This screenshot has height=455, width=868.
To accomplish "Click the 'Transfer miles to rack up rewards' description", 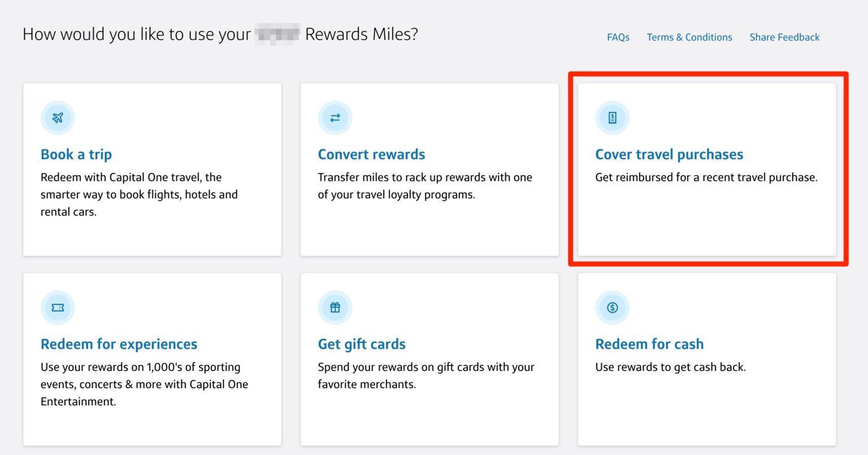I will pyautogui.click(x=424, y=186).
